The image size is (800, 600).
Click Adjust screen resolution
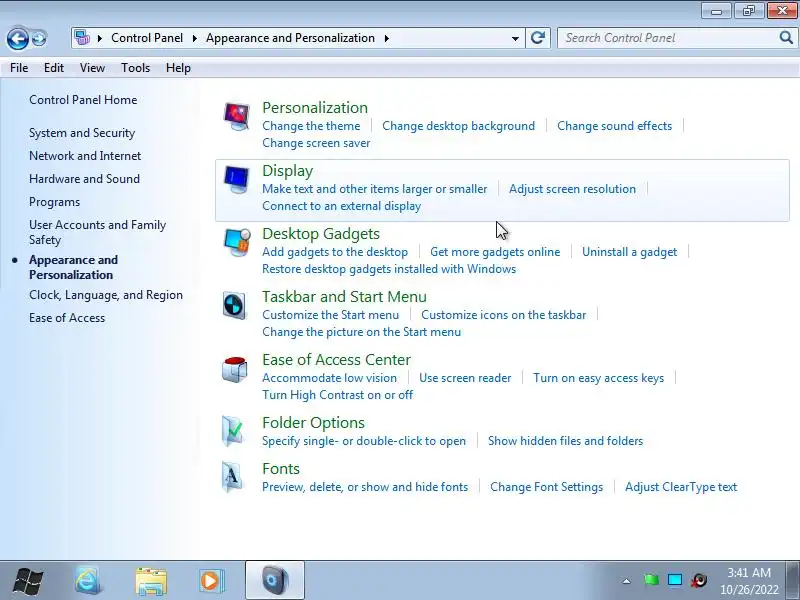coord(572,189)
